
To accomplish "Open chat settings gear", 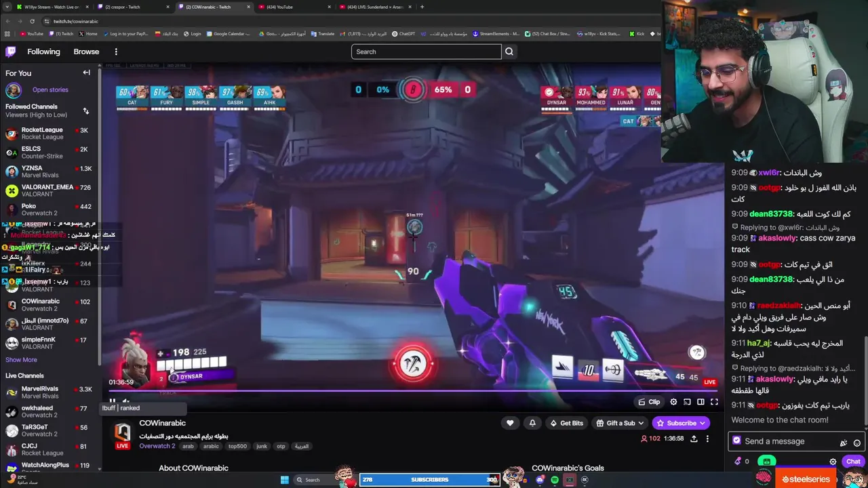I will (x=833, y=462).
